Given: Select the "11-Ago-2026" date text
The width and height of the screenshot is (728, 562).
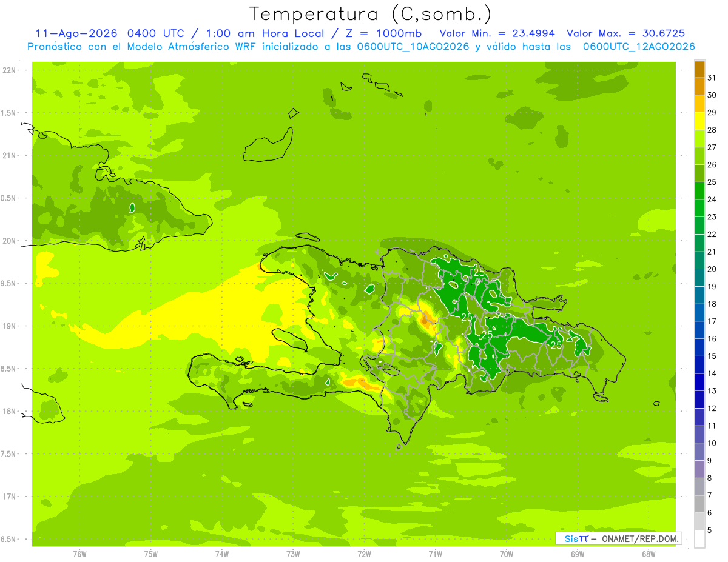Looking at the screenshot, I should 77,33.
